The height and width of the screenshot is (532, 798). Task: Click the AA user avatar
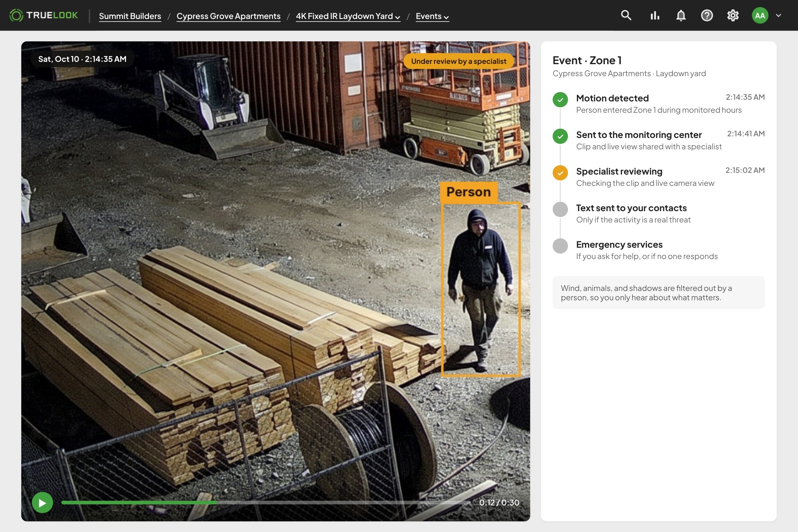tap(760, 15)
